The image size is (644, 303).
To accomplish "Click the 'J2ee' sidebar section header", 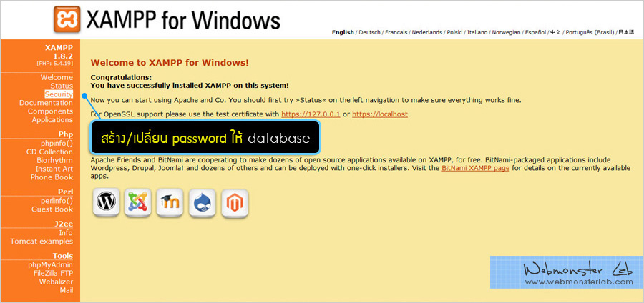I will click(64, 224).
